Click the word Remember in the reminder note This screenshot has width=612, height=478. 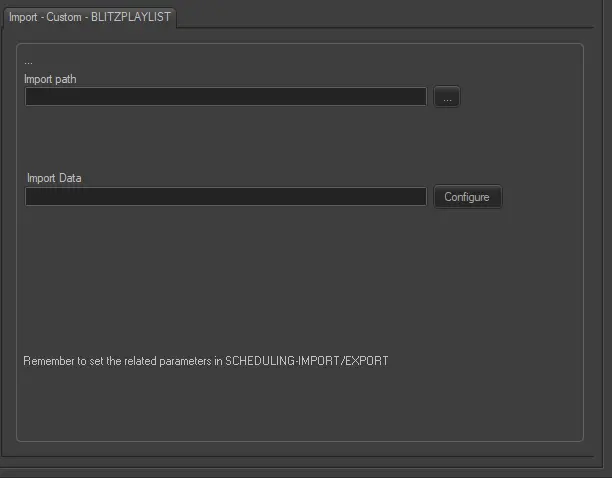(48, 360)
